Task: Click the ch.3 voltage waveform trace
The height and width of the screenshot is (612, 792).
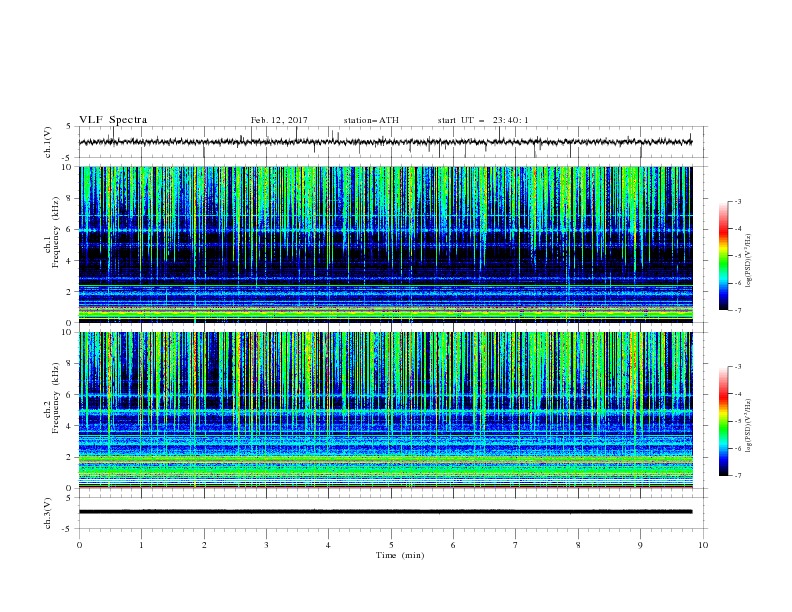Action: pos(385,512)
